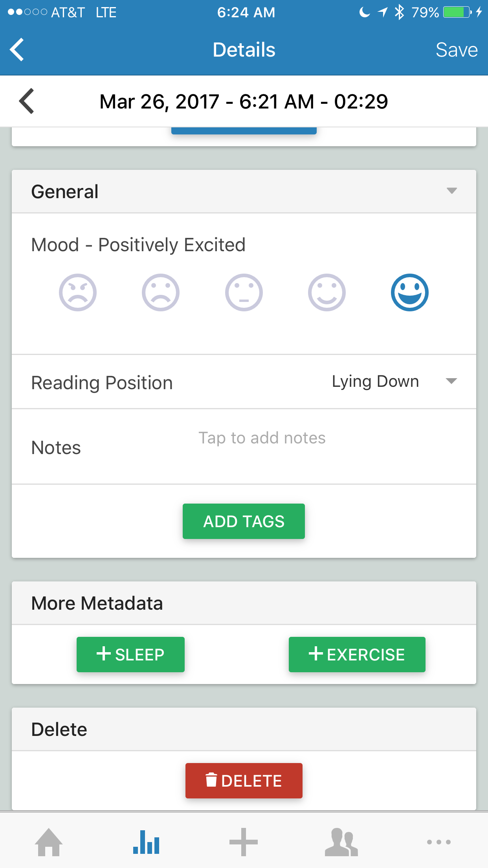Select the positively excited grinning face
The height and width of the screenshot is (868, 488).
point(410,292)
